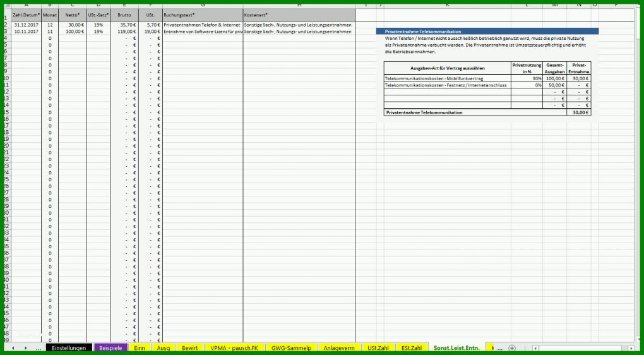Click USt. cell 19,00 €
This screenshot has height=355, width=644.
(x=151, y=32)
